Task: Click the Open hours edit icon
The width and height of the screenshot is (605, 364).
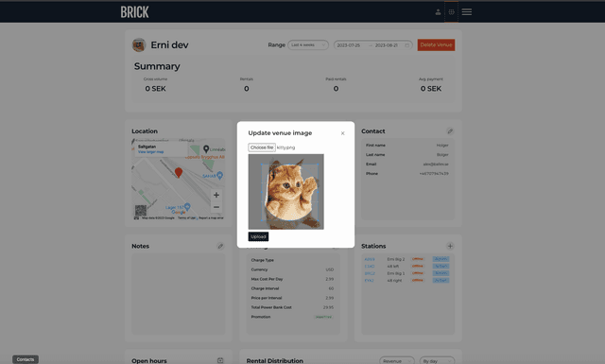Action: click(220, 360)
